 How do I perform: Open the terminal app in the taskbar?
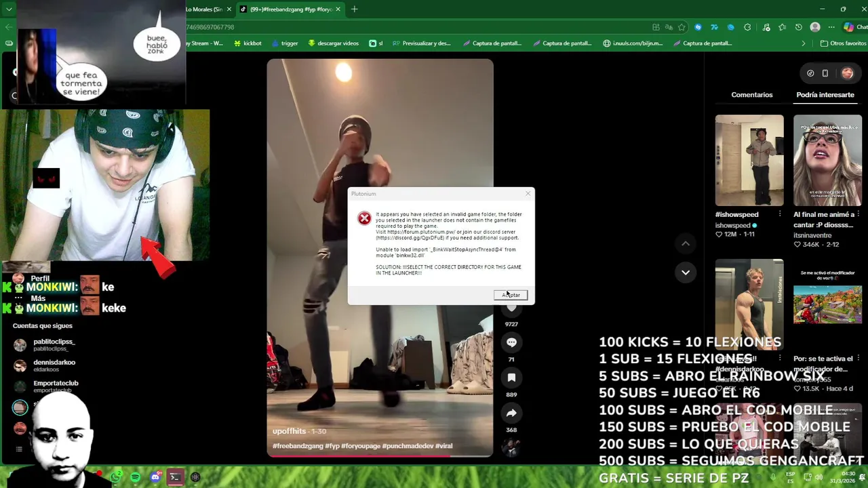pyautogui.click(x=175, y=477)
